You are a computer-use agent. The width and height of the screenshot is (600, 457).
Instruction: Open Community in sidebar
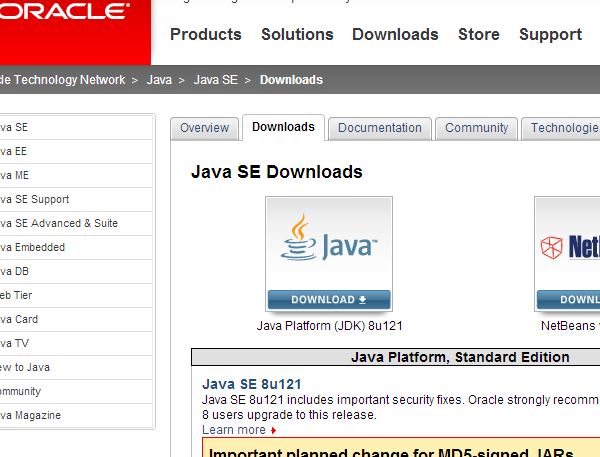(x=76, y=392)
